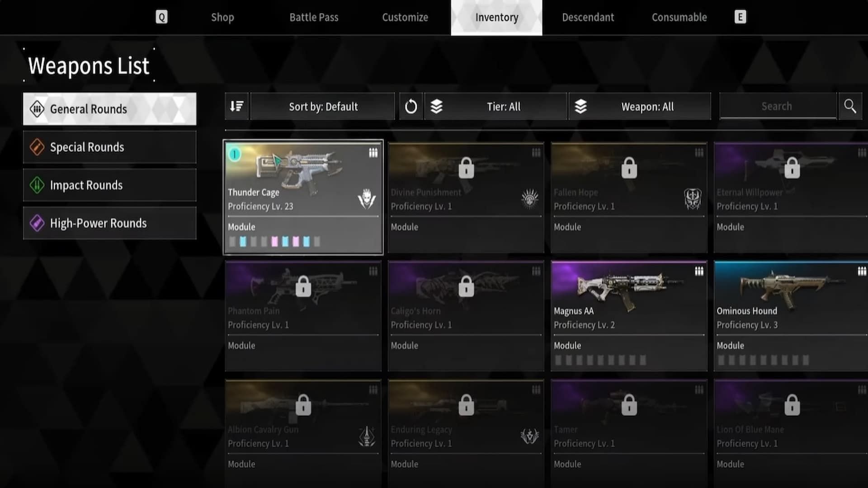Screen dimensions: 868x488
Task: Click the Inventory menu item
Action: (x=496, y=17)
